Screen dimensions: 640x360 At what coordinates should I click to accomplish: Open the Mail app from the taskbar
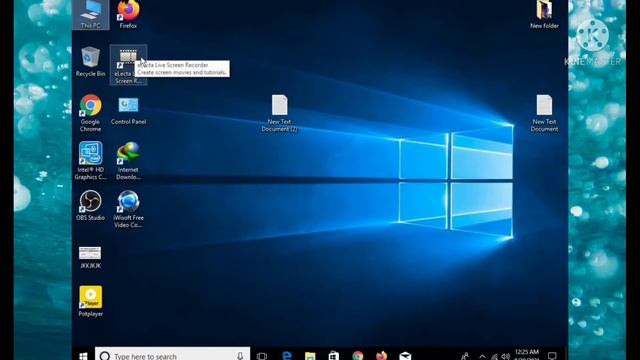(405, 356)
